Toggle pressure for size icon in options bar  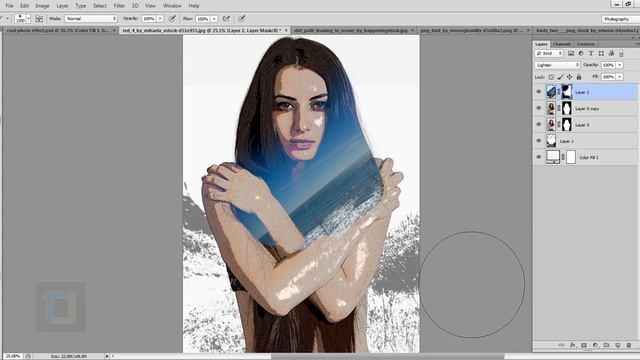point(242,19)
